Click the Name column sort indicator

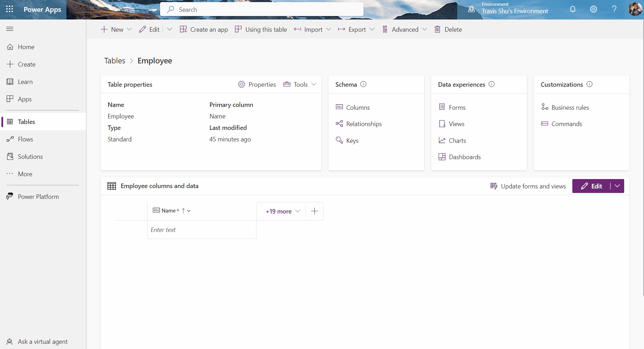(183, 211)
